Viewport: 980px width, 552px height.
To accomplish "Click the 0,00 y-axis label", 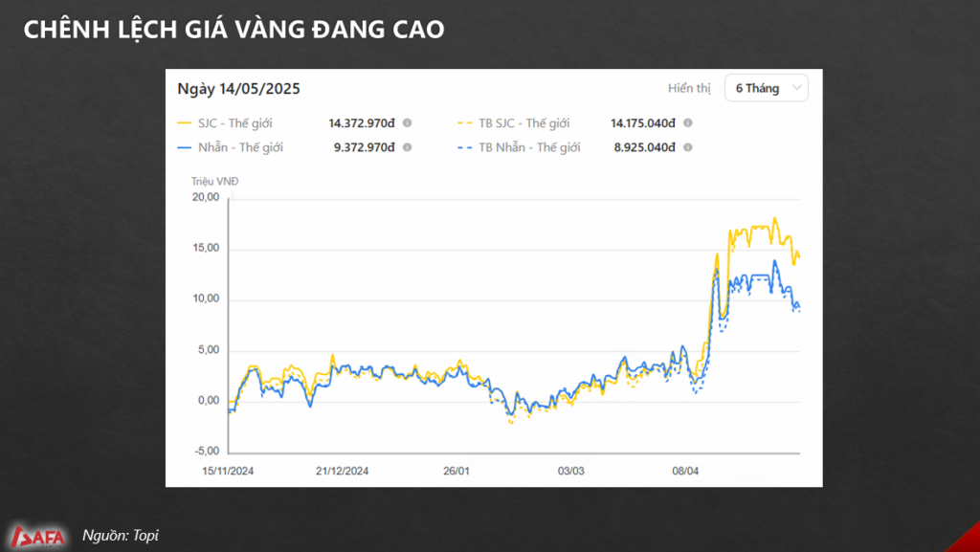I will pyautogui.click(x=209, y=400).
